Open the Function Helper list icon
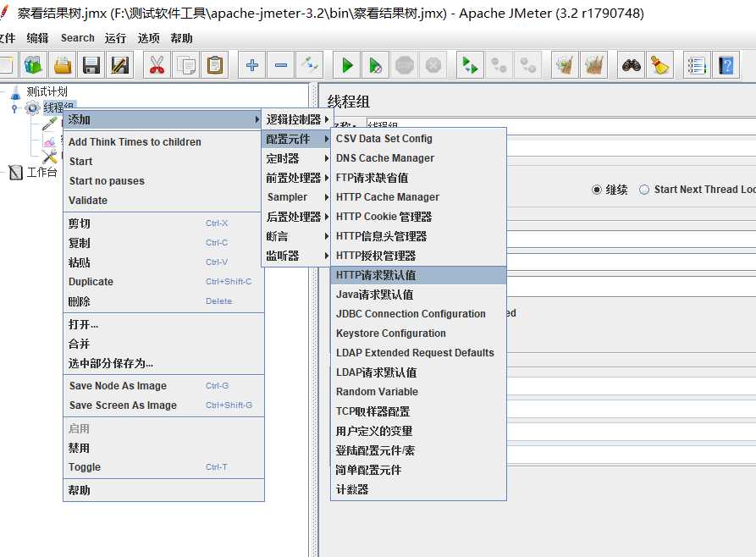 (698, 65)
